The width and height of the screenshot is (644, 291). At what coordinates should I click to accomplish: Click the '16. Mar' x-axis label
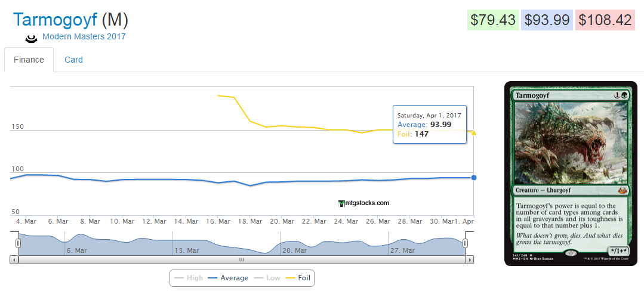pyautogui.click(x=218, y=221)
